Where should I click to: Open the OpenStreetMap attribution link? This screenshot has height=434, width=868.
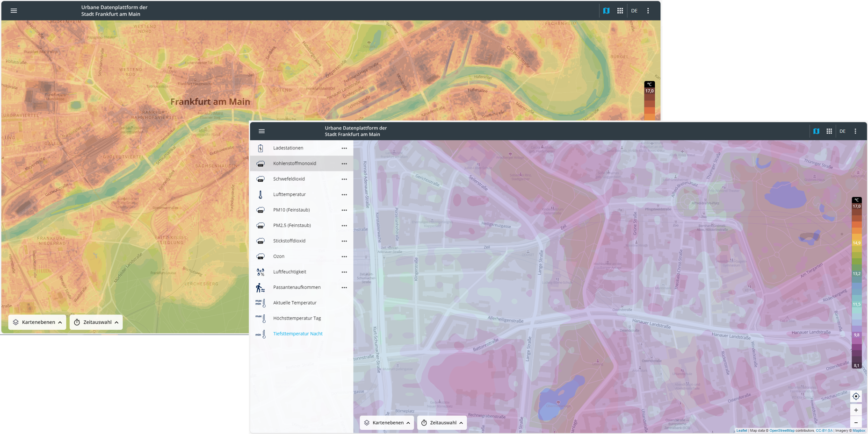click(781, 431)
